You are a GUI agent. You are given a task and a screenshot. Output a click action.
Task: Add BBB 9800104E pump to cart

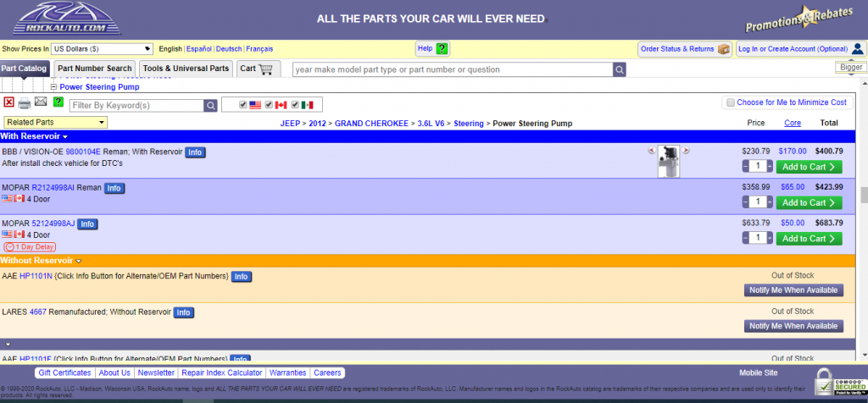coord(809,167)
